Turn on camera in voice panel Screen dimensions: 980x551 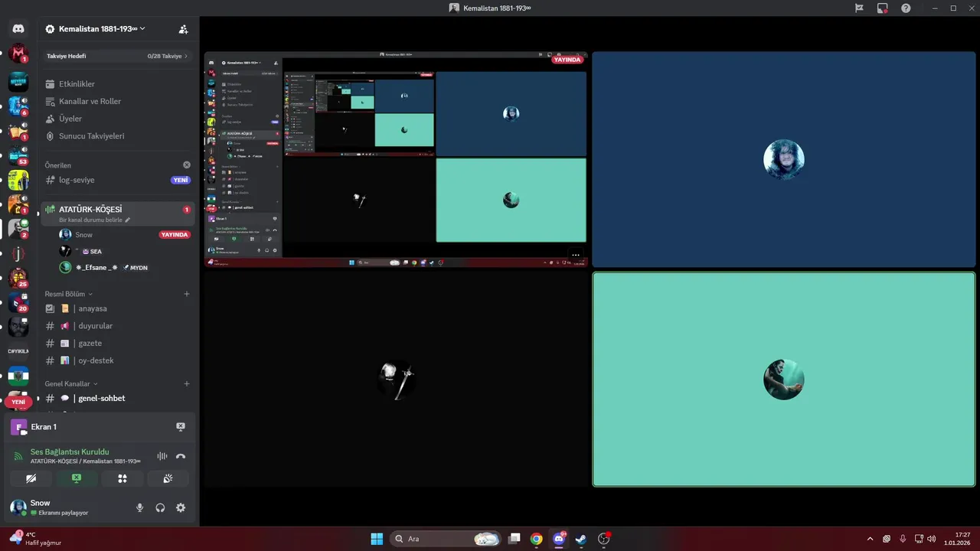click(x=31, y=478)
